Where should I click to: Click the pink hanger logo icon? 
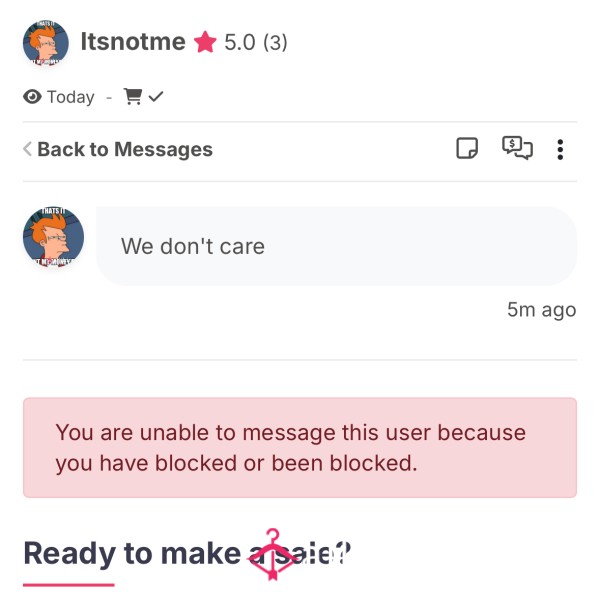pos(273,554)
